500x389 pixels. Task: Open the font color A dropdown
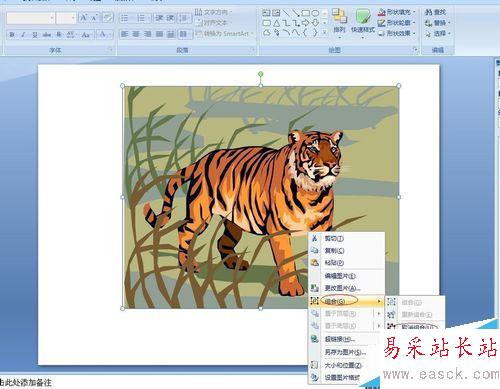(x=105, y=35)
